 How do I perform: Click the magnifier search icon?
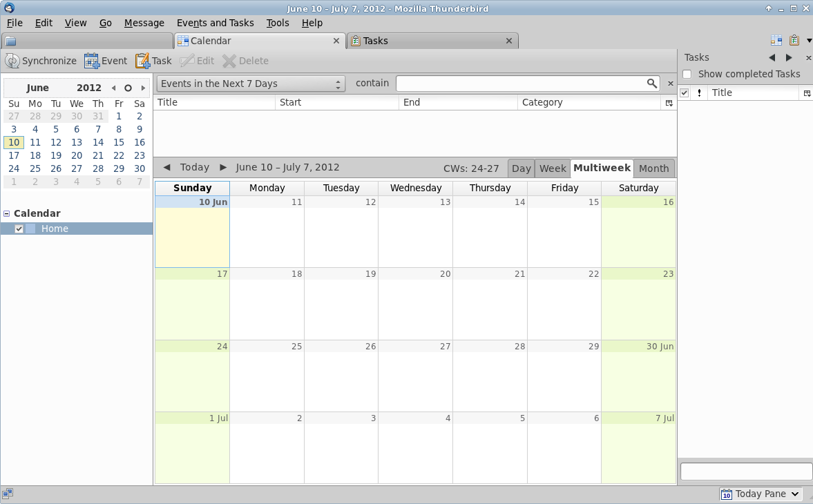[x=652, y=83]
